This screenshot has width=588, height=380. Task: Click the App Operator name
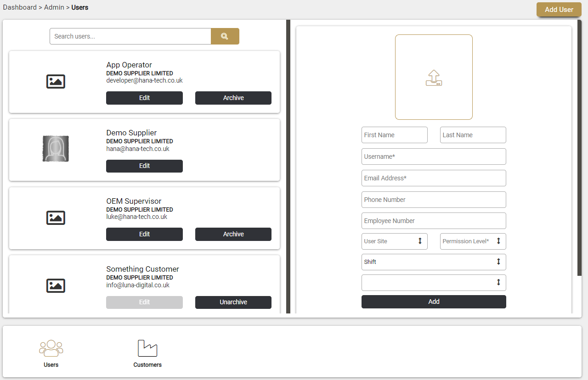click(129, 65)
